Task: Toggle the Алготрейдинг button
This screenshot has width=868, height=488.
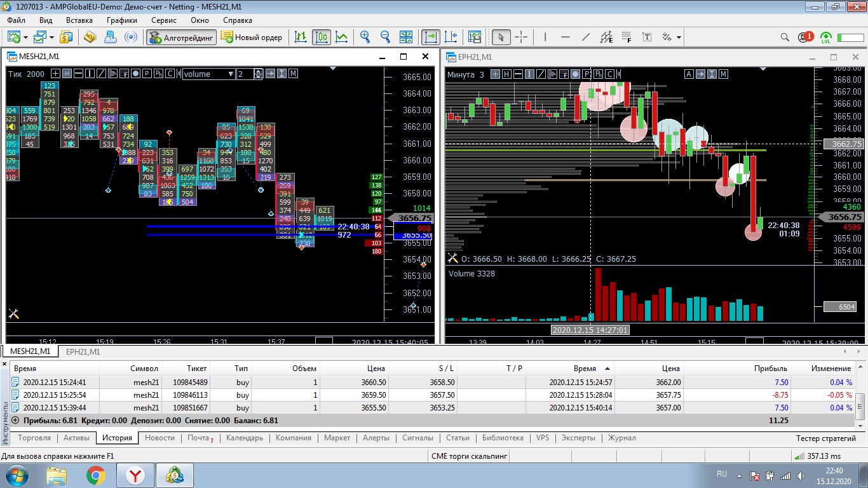Action: pyautogui.click(x=182, y=37)
